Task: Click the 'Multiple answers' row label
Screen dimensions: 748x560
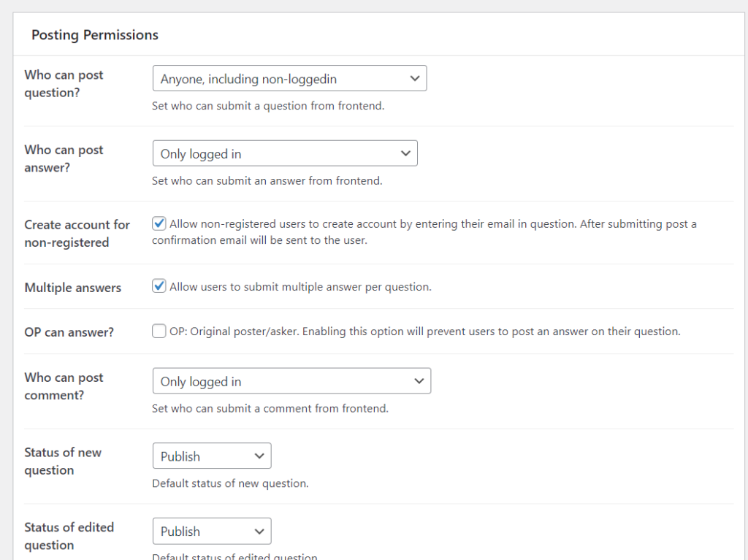Action: tap(72, 288)
